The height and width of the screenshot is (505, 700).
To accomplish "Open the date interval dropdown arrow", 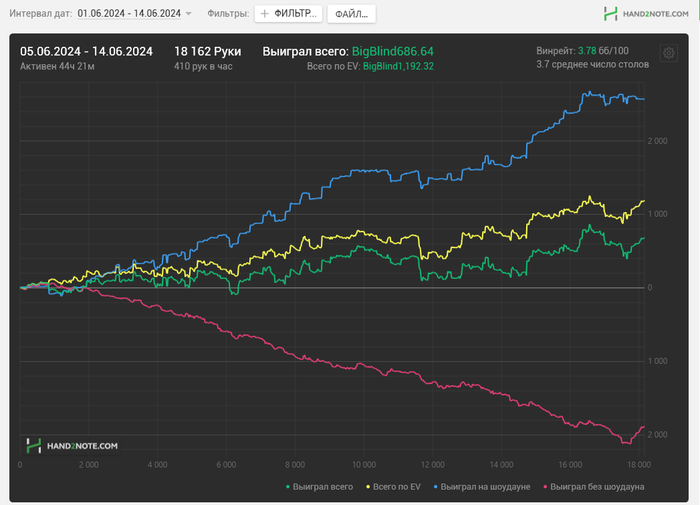I will [x=188, y=14].
